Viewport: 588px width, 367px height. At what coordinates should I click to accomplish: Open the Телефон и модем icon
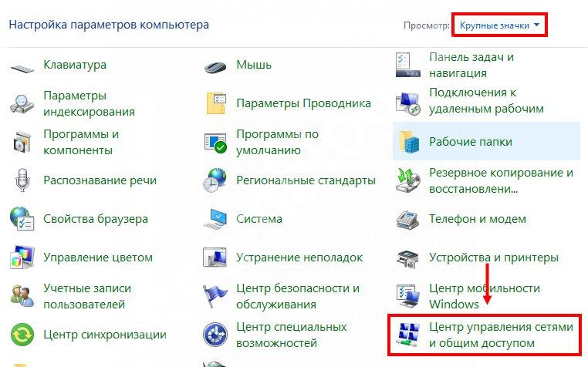pos(407,220)
